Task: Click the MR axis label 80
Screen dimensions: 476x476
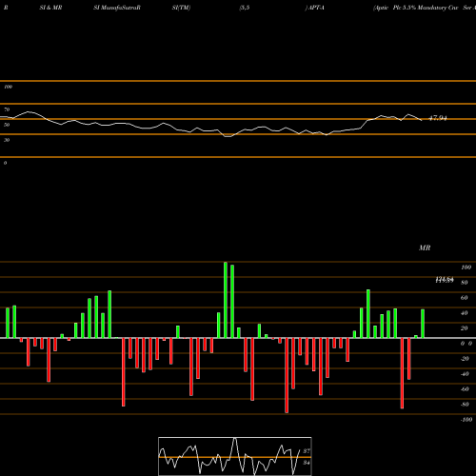Action: pyautogui.click(x=465, y=283)
